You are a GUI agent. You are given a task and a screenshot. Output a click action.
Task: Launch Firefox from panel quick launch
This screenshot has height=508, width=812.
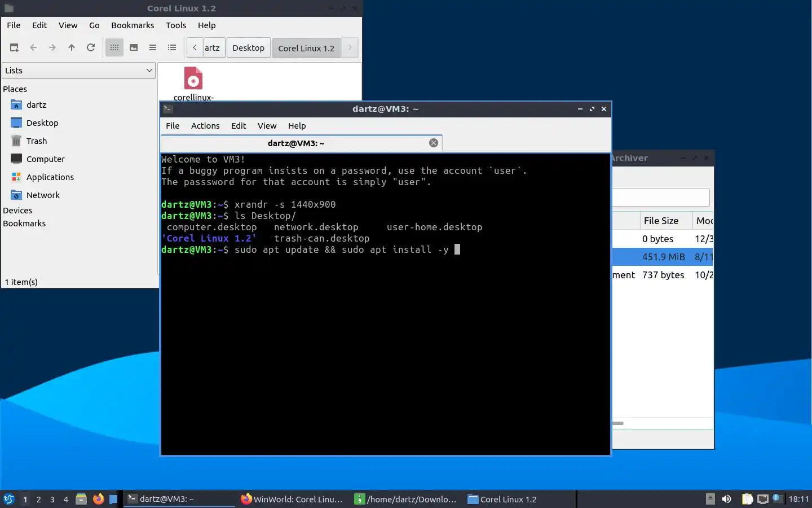[99, 499]
